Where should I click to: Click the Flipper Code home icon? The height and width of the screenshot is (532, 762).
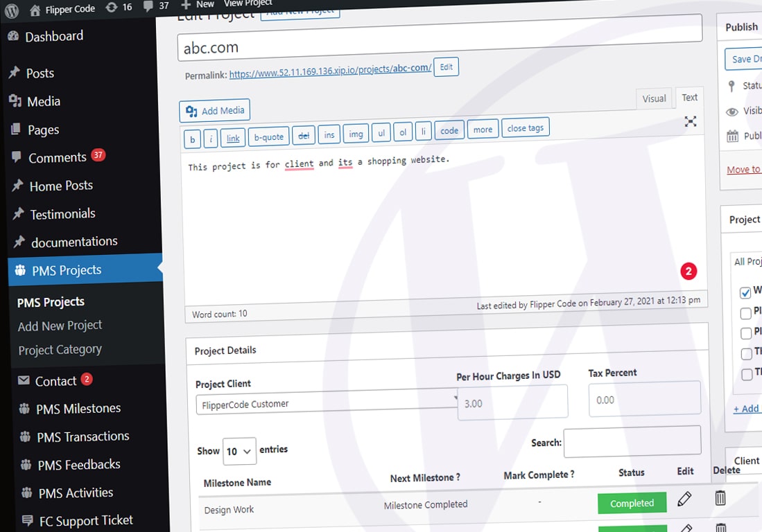point(35,10)
